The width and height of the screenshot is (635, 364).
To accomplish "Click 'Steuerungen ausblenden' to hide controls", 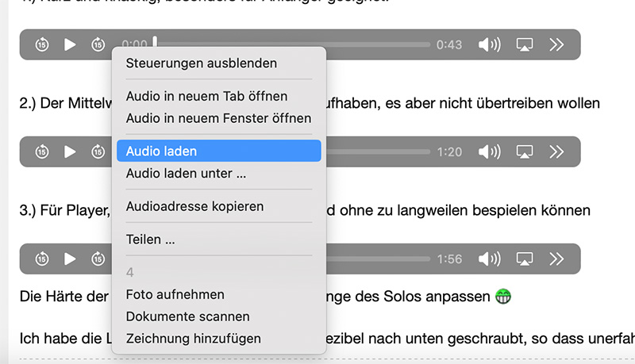I will pos(202,63).
